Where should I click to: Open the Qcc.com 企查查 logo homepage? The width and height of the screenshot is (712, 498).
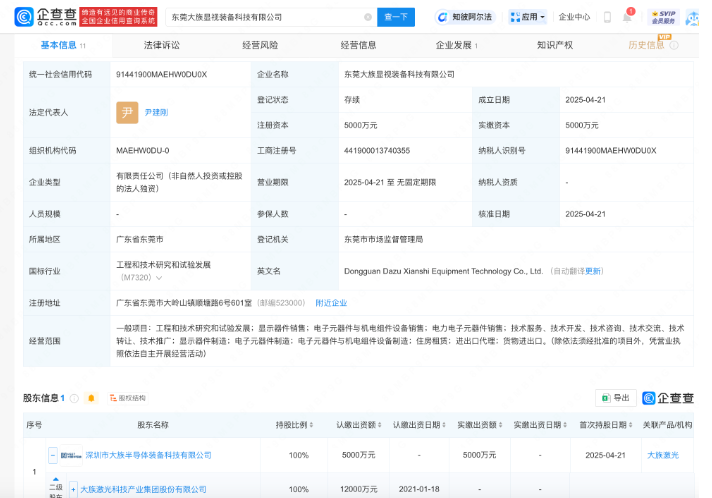click(46, 17)
